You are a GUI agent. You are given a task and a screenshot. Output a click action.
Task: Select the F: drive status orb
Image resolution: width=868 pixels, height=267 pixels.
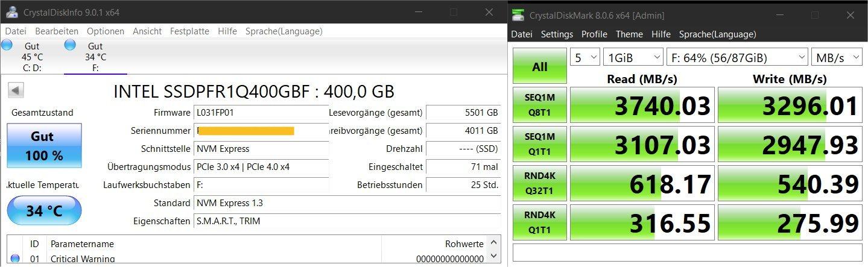click(x=70, y=45)
